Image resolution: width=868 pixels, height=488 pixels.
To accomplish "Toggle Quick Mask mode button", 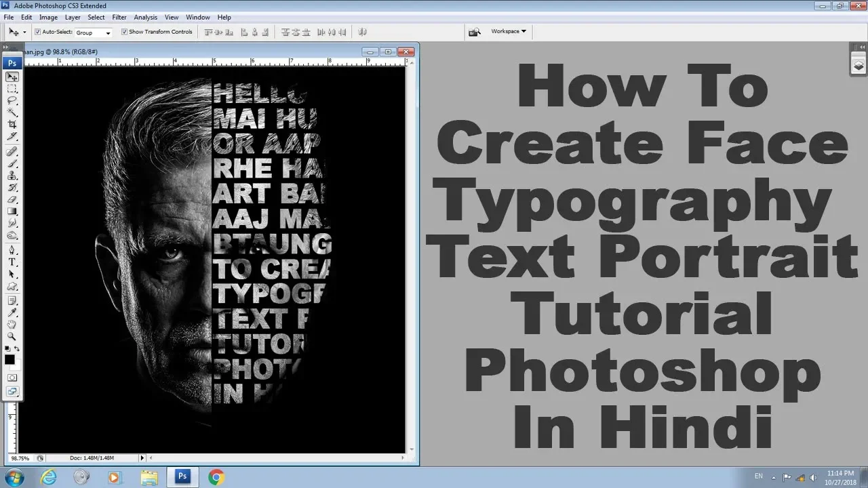I will pyautogui.click(x=12, y=378).
